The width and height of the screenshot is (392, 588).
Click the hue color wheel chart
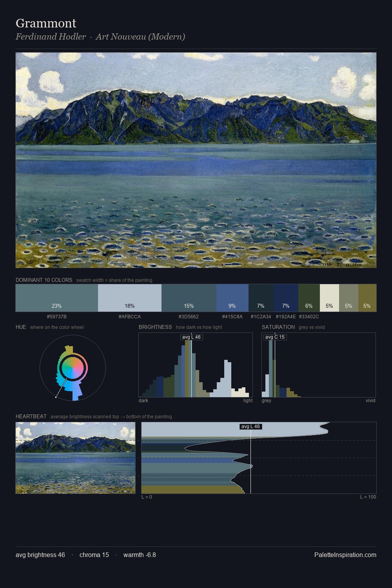click(73, 368)
